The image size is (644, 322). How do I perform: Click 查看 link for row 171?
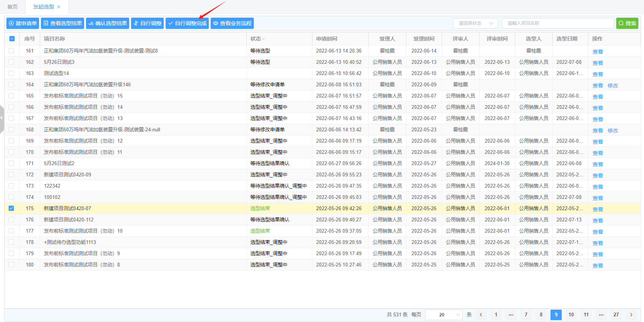click(x=597, y=164)
